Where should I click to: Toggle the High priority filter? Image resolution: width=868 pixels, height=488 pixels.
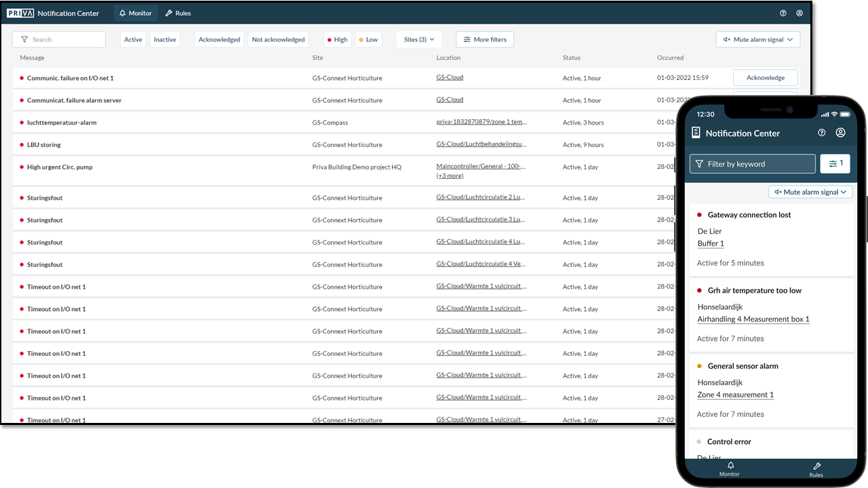point(337,39)
